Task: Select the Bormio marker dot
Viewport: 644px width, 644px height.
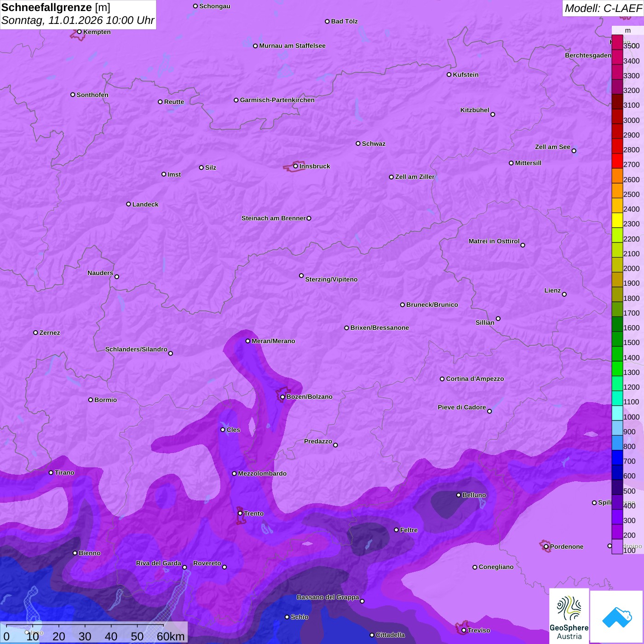Action: tap(91, 400)
